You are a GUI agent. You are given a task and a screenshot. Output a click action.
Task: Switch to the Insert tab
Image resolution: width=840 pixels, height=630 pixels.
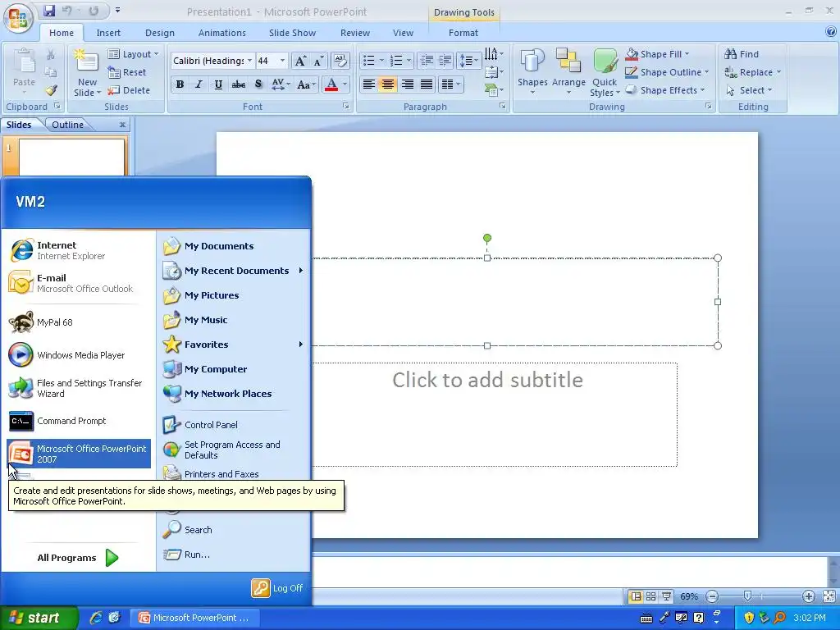pos(108,33)
